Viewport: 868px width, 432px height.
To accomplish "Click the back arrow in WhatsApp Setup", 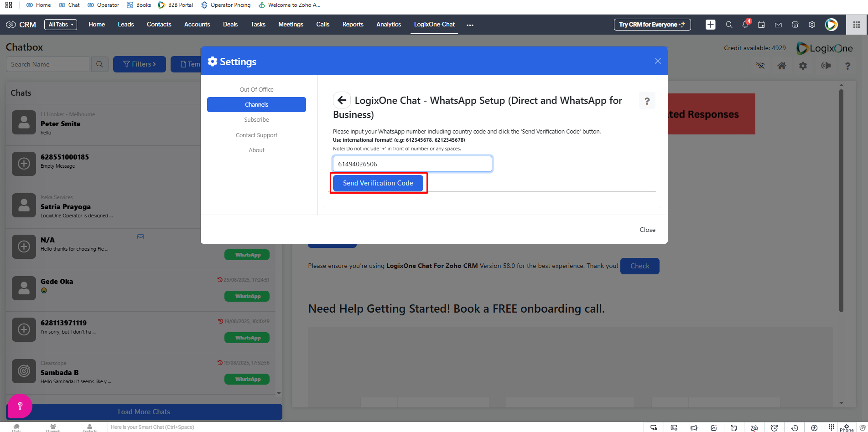I will (x=342, y=100).
